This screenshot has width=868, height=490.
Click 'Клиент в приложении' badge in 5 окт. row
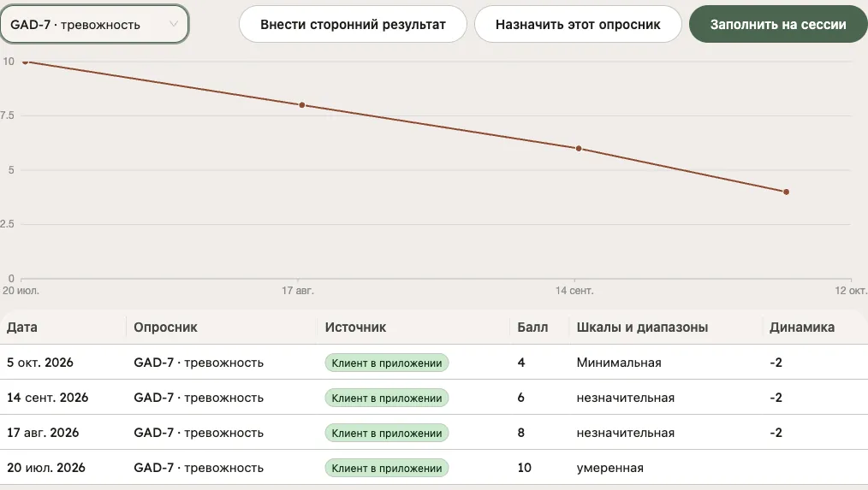386,363
